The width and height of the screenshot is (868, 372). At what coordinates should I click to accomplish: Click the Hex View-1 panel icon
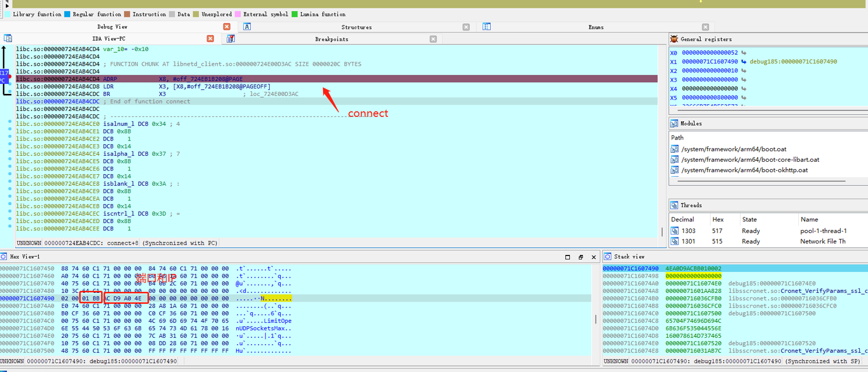coord(4,257)
